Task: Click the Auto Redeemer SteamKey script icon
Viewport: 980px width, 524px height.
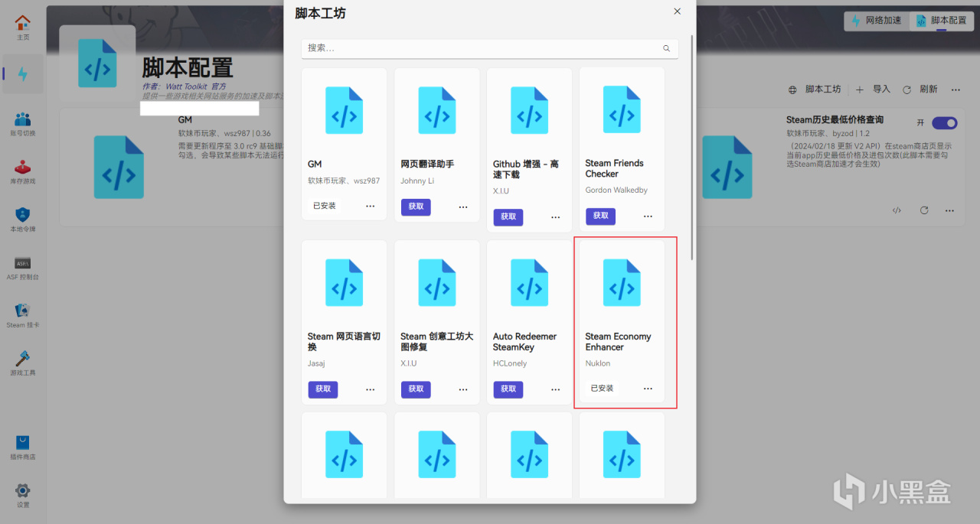Action: [x=529, y=282]
